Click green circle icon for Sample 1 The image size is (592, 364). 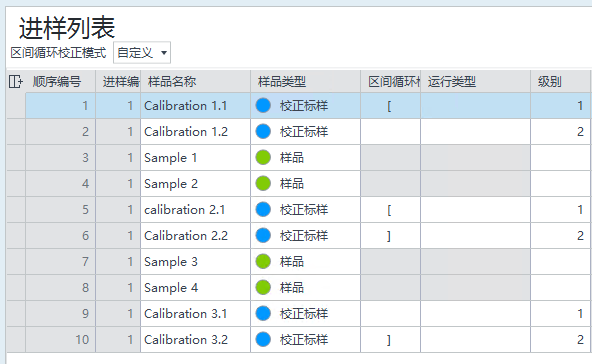[x=263, y=157]
